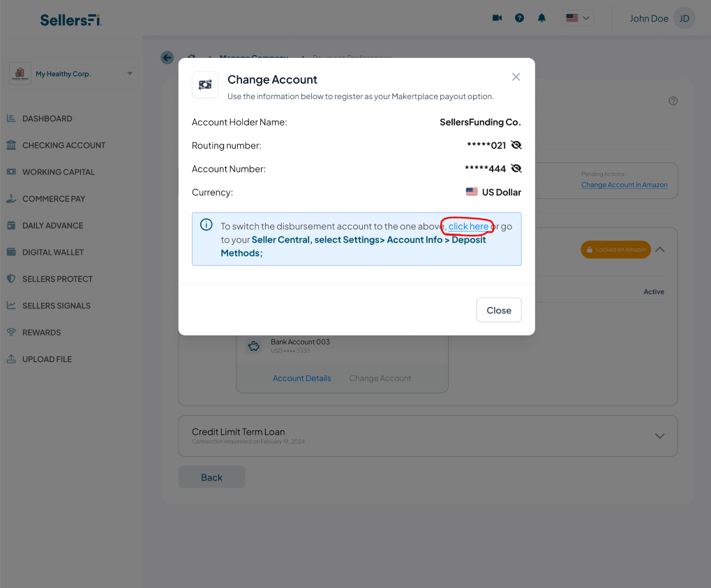Go to Dashboard in sidebar
The width and height of the screenshot is (711, 588).
(x=47, y=119)
